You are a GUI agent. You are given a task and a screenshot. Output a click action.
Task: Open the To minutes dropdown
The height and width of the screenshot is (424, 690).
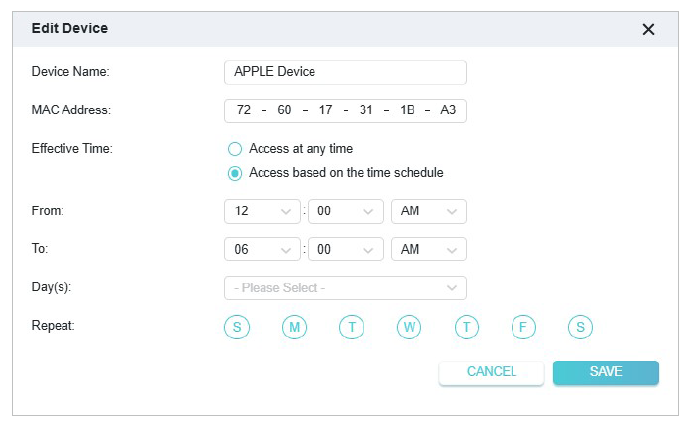[x=346, y=250]
